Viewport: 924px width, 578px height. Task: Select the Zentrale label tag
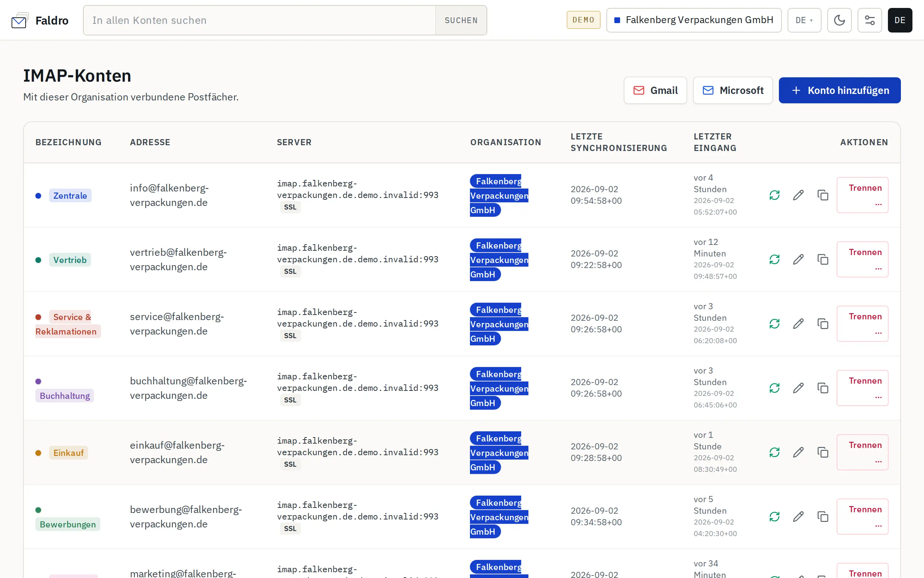pyautogui.click(x=70, y=195)
